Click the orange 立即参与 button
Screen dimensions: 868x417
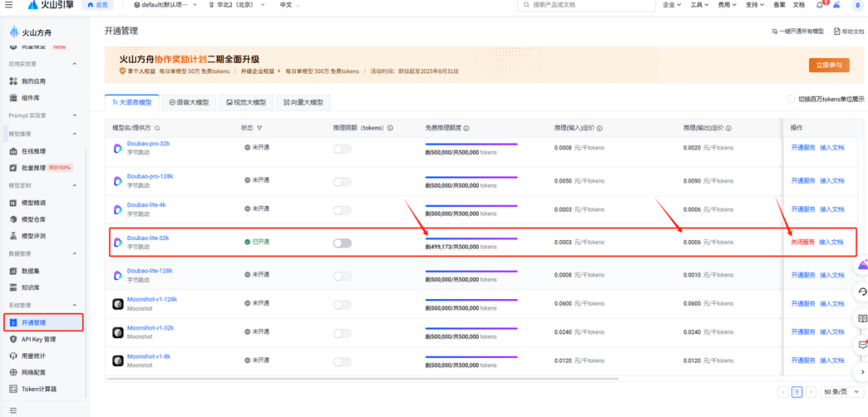click(829, 65)
